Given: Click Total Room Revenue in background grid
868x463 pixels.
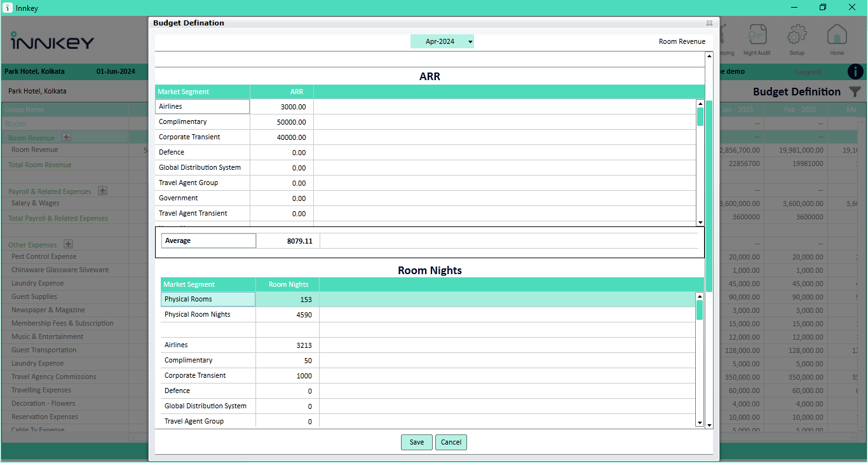Looking at the screenshot, I should [x=39, y=165].
